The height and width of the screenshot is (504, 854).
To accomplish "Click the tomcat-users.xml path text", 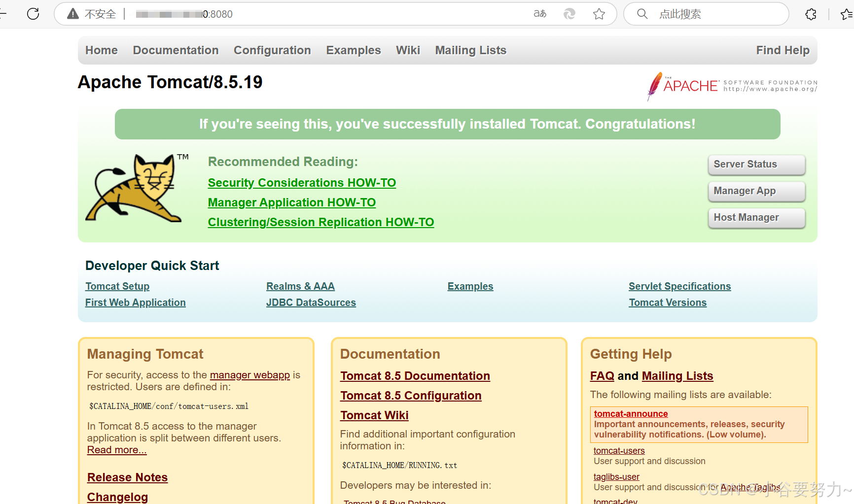I will pos(169,406).
